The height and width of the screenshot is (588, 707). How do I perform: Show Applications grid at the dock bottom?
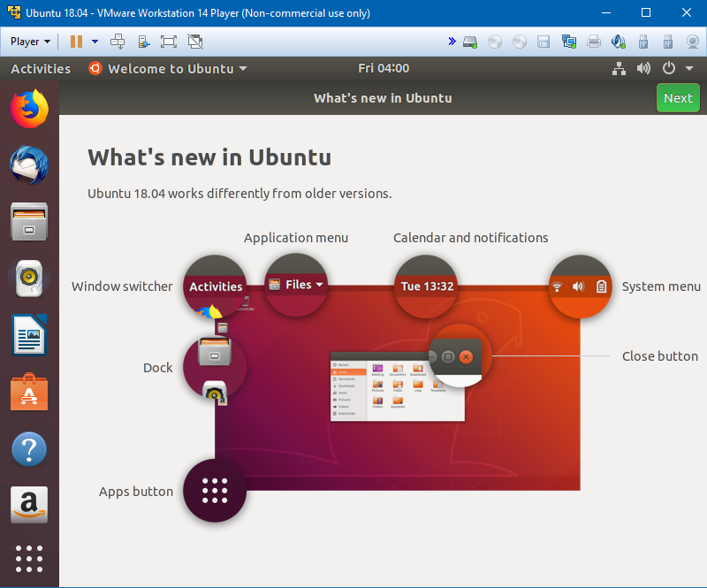29,559
